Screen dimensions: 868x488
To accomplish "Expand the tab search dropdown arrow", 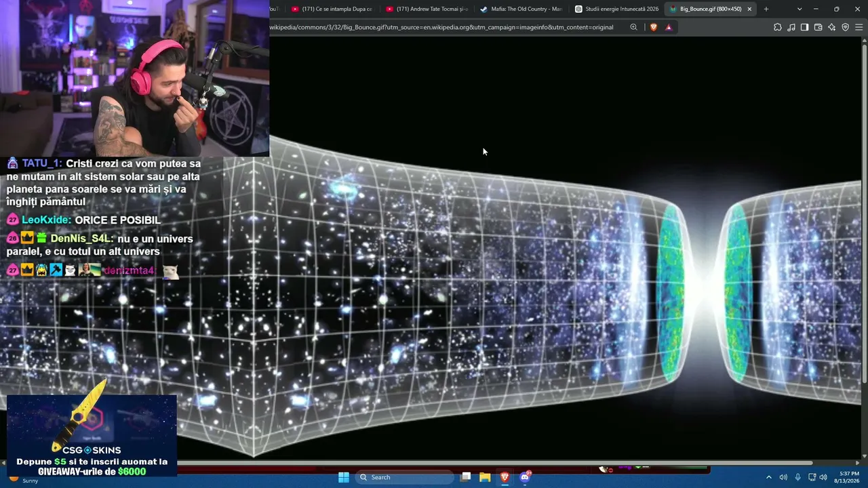I will point(800,9).
